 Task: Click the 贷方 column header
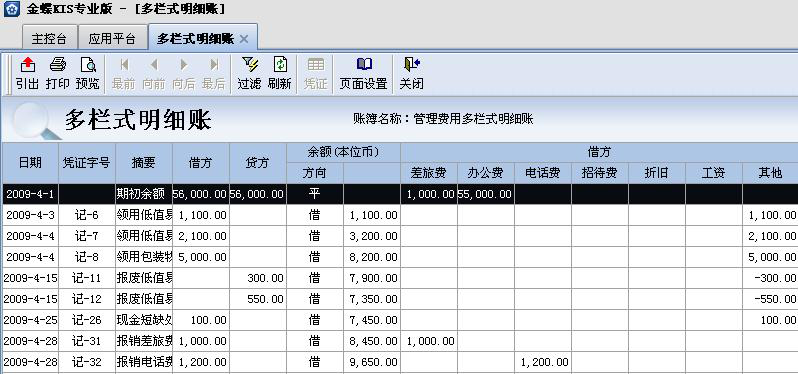[x=258, y=163]
